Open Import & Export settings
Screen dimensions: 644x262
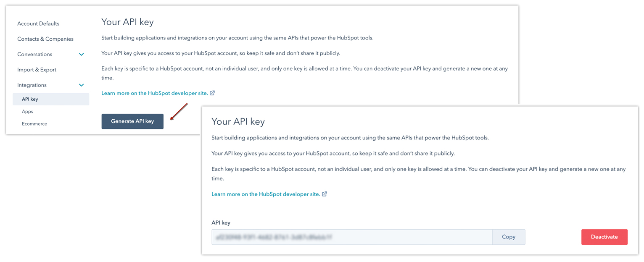tap(37, 70)
